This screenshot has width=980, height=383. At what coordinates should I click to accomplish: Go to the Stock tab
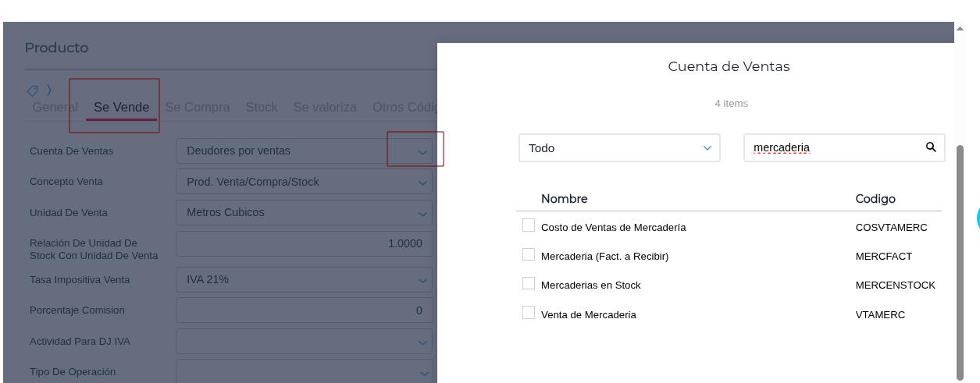pos(262,107)
